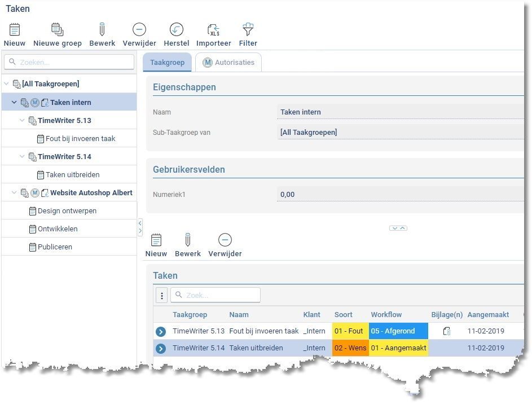Select the Taakgroep tab
The height and width of the screenshot is (404, 532).
coord(167,63)
